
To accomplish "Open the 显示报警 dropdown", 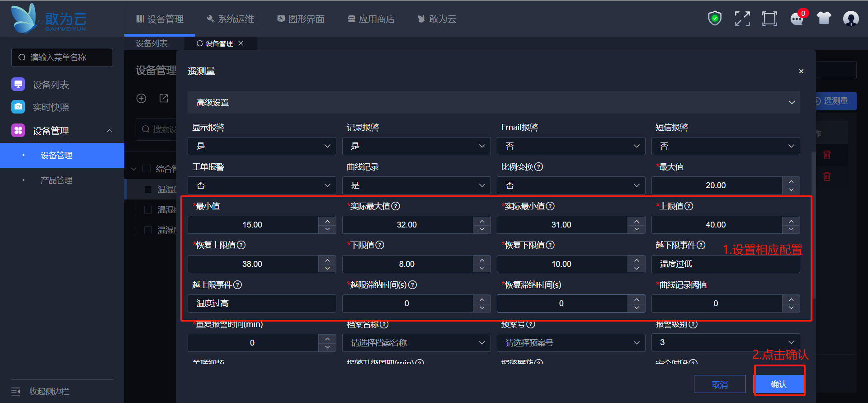I will click(x=262, y=146).
